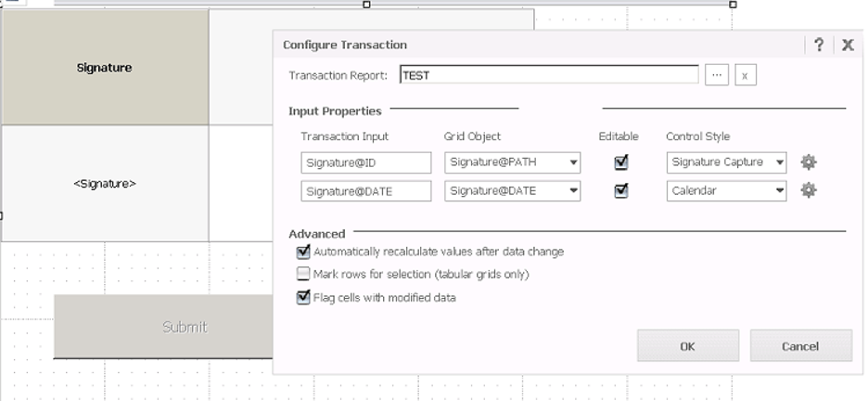Open help with the question mark icon
The height and width of the screenshot is (401, 868).
819,45
